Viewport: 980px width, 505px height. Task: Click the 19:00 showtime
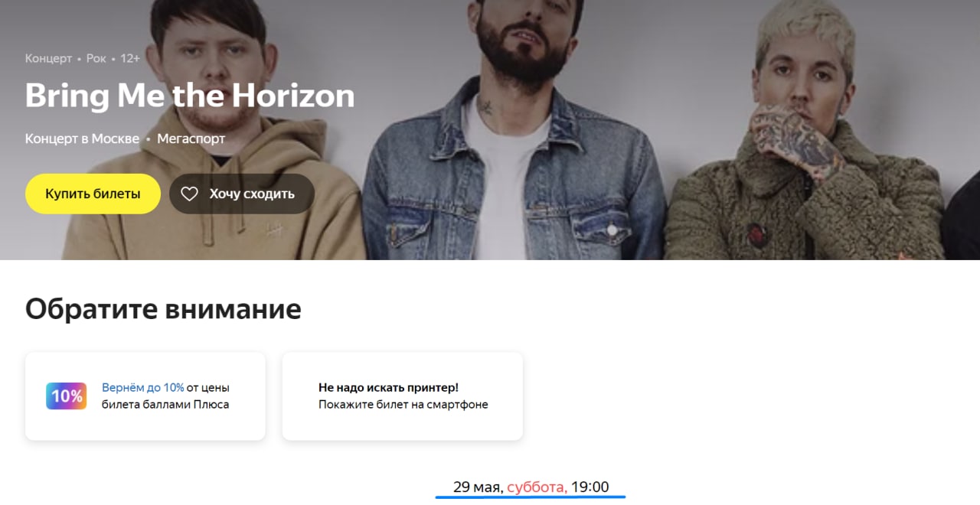590,487
